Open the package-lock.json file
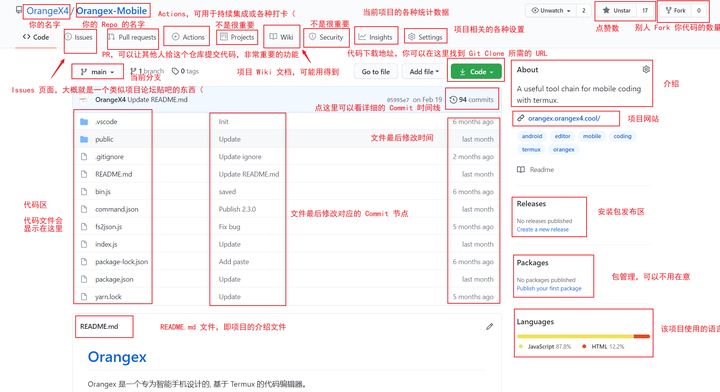 pyautogui.click(x=122, y=261)
